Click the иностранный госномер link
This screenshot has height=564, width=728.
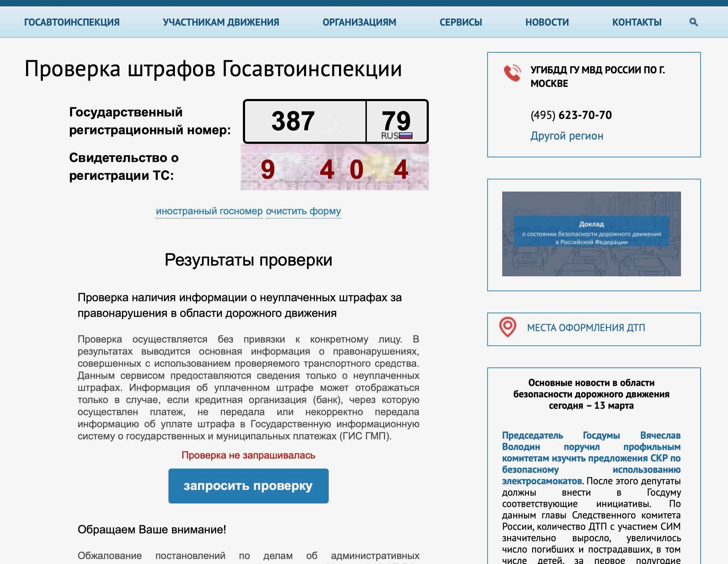[x=209, y=211]
